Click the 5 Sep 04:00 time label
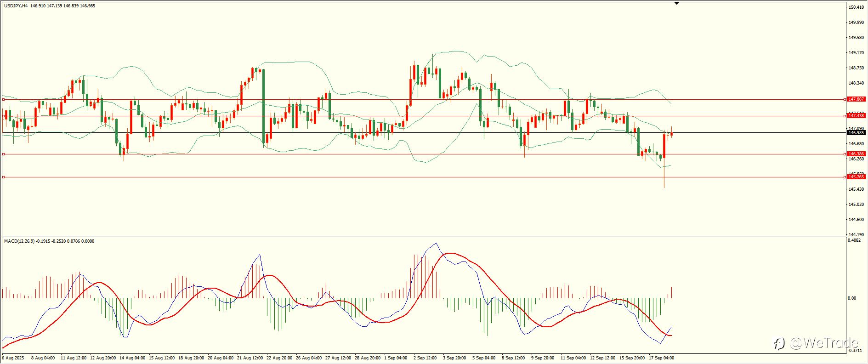Image resolution: width=868 pixels, height=364 pixels. (x=484, y=358)
